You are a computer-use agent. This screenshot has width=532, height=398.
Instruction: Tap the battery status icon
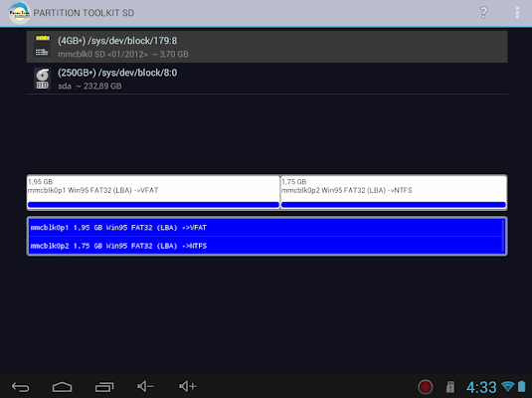coord(522,386)
